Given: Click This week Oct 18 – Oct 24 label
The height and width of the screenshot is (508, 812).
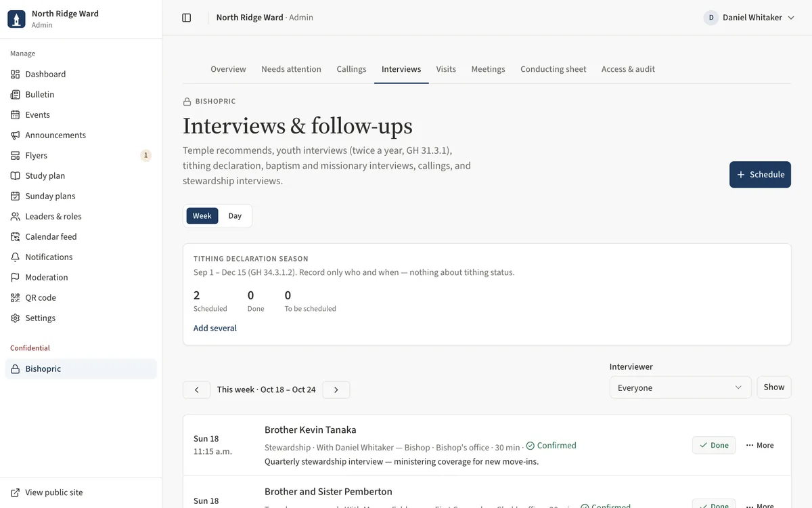Looking at the screenshot, I should click(267, 389).
